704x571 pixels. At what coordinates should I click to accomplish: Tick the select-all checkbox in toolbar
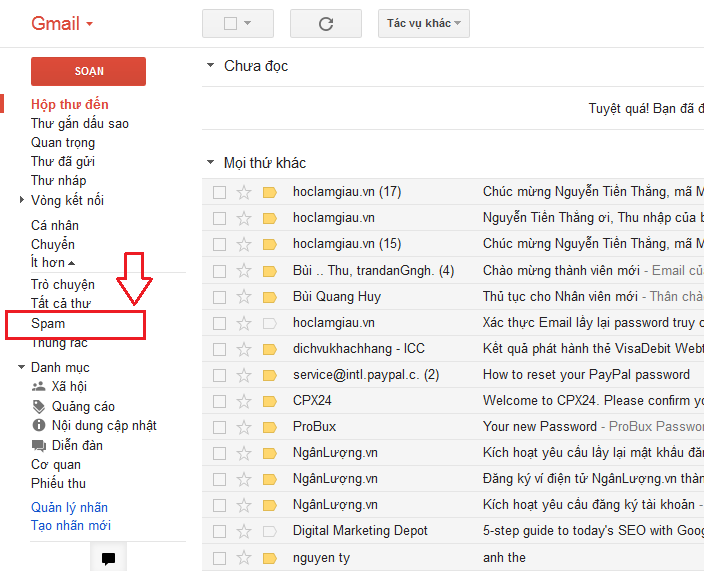coord(230,23)
